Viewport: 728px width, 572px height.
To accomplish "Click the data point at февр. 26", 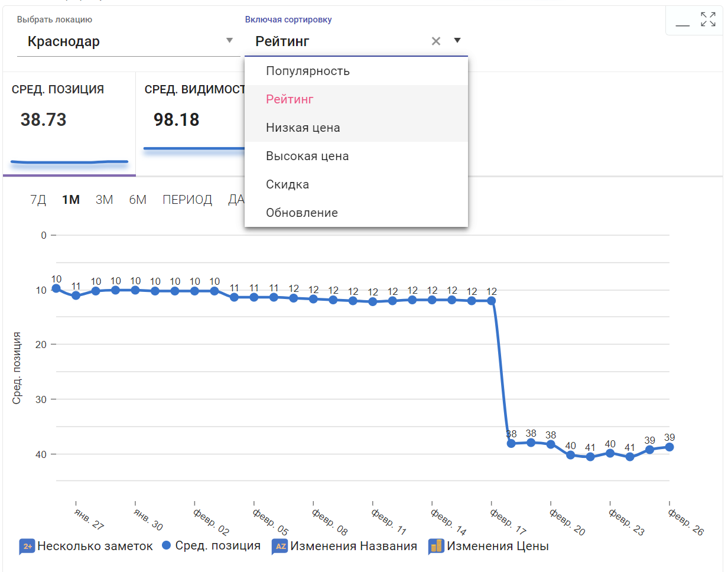I will pos(669,447).
